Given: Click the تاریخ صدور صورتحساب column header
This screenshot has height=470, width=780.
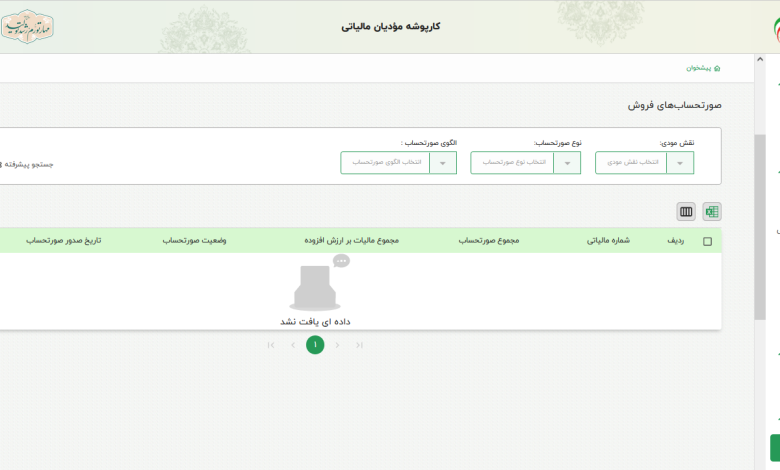Looking at the screenshot, I should (63, 241).
